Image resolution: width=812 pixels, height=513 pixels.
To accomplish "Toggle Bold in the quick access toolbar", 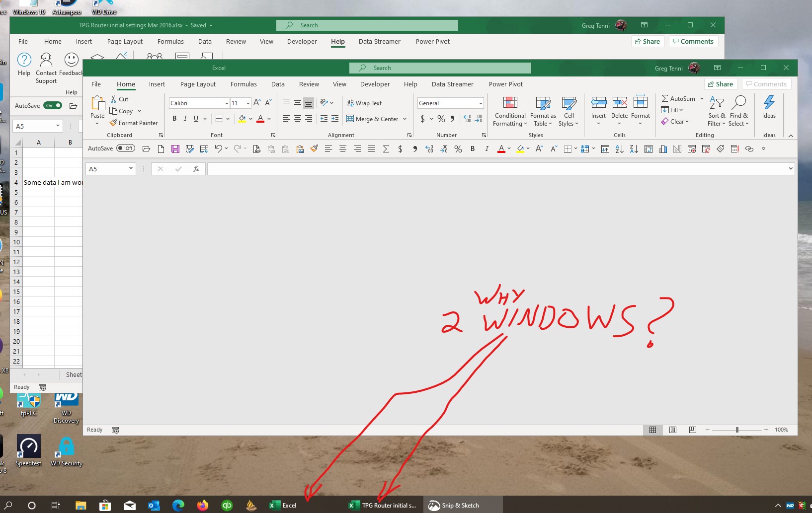I will coord(472,148).
